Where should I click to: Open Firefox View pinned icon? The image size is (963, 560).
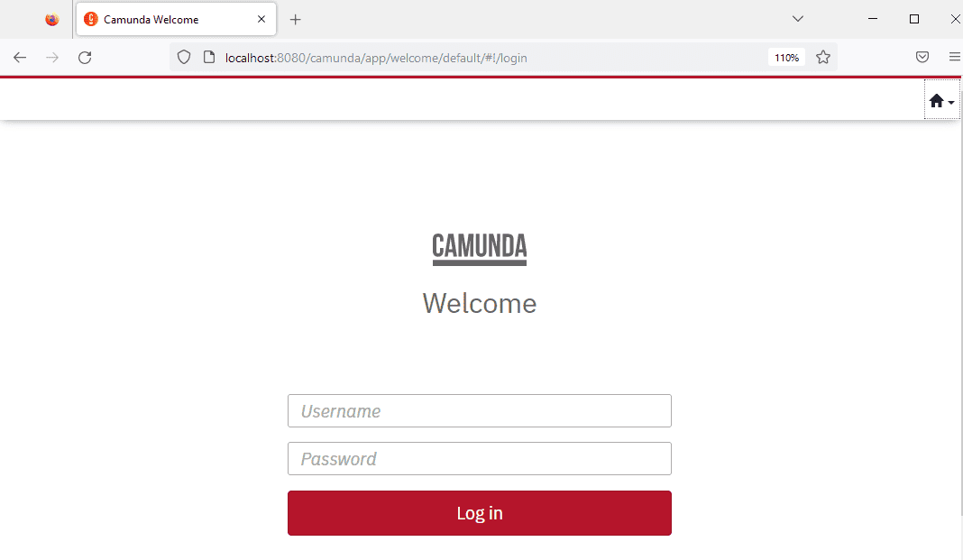tap(52, 20)
